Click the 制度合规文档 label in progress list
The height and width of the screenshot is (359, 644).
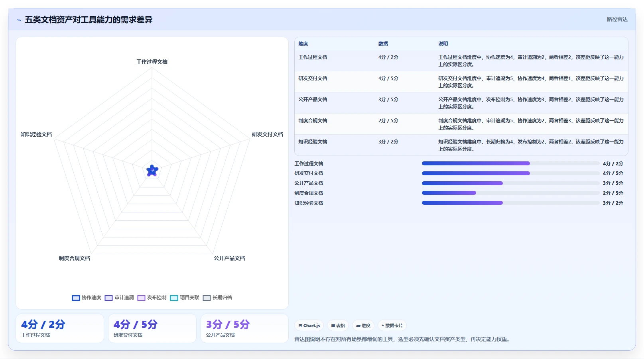coord(309,193)
